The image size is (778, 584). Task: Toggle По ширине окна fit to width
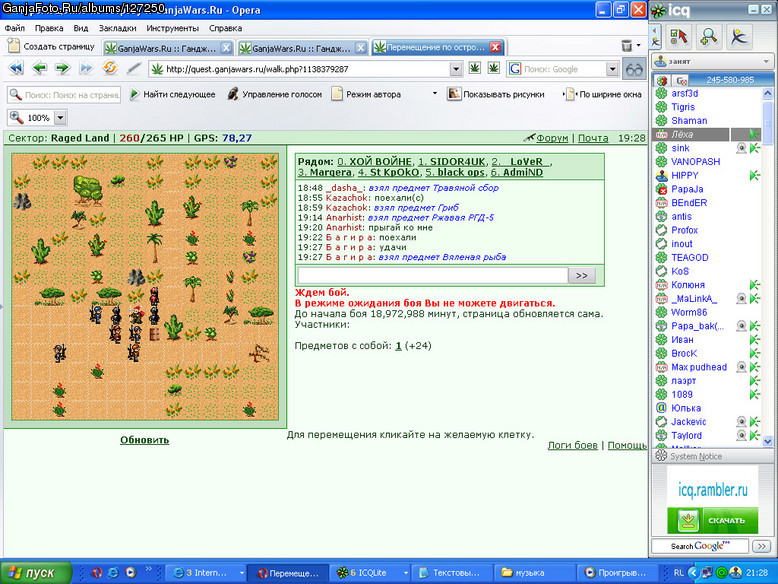[x=604, y=94]
